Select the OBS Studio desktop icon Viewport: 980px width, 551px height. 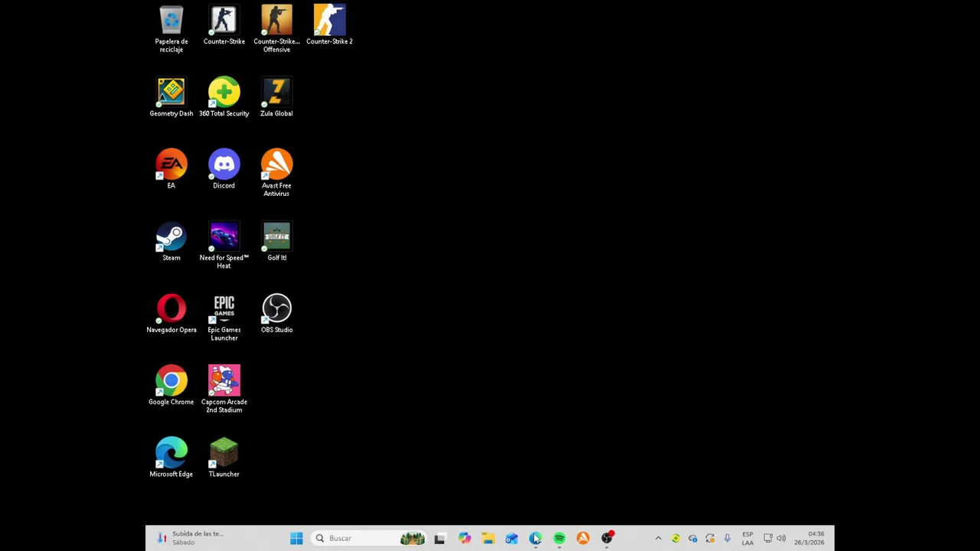(x=276, y=314)
